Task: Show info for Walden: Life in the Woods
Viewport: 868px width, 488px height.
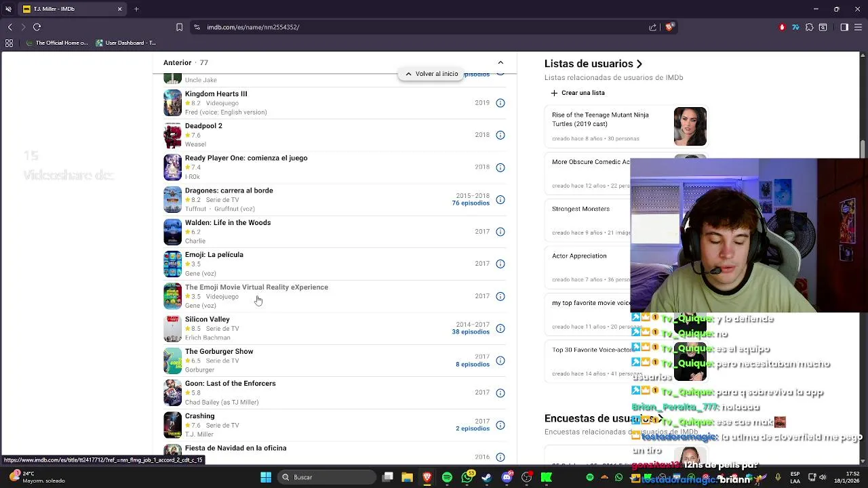Action: (500, 232)
